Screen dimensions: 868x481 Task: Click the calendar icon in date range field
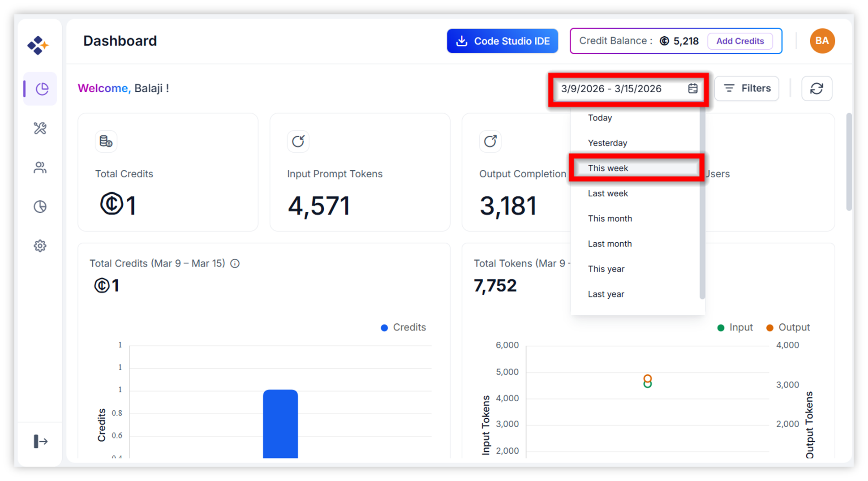692,89
